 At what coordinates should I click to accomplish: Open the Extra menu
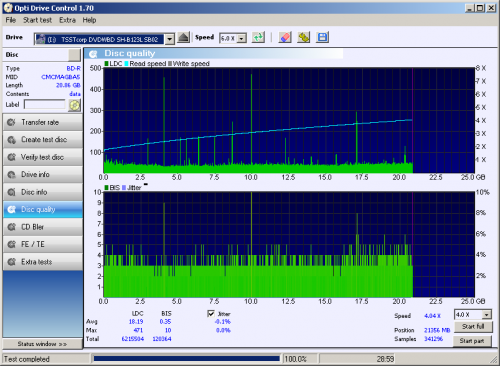point(67,20)
